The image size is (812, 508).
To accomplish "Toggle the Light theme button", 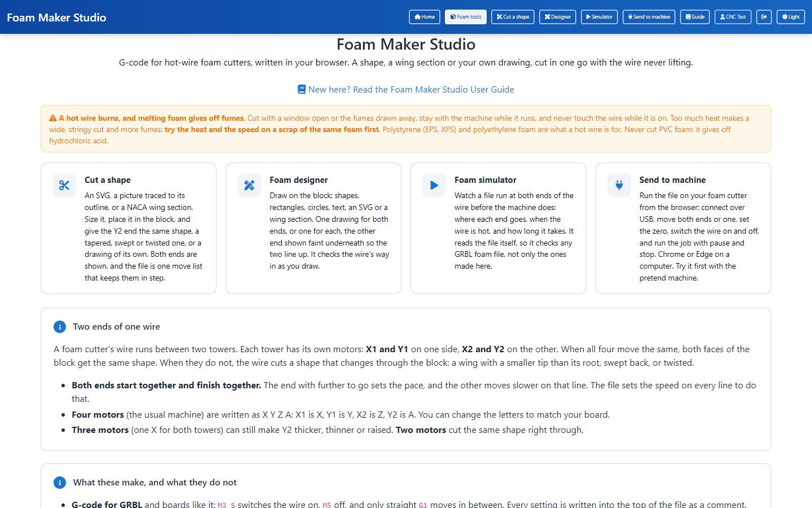I will [x=791, y=17].
